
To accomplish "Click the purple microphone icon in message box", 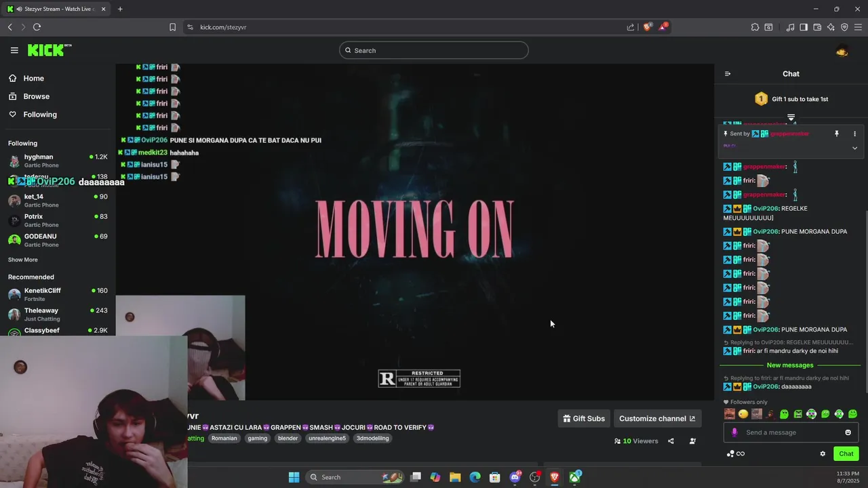I will tap(734, 432).
